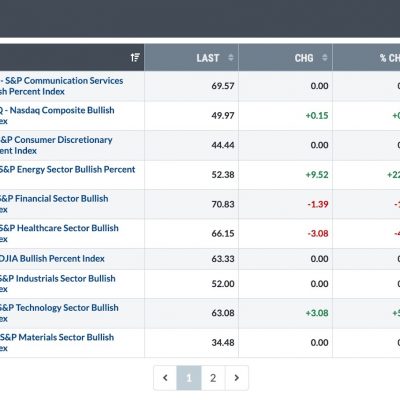This screenshot has width=400, height=400.
Task: Open S&P Healthcare Sector Bullish link
Action: point(59,233)
